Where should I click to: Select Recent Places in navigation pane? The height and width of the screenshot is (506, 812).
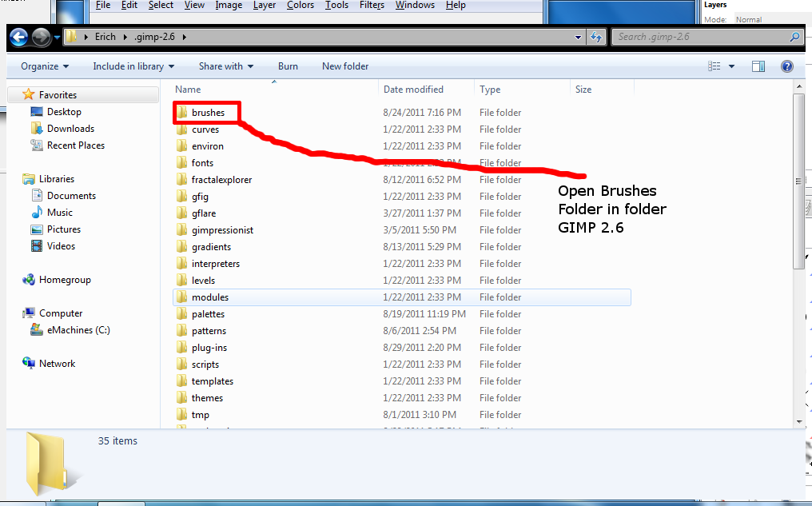(x=76, y=145)
